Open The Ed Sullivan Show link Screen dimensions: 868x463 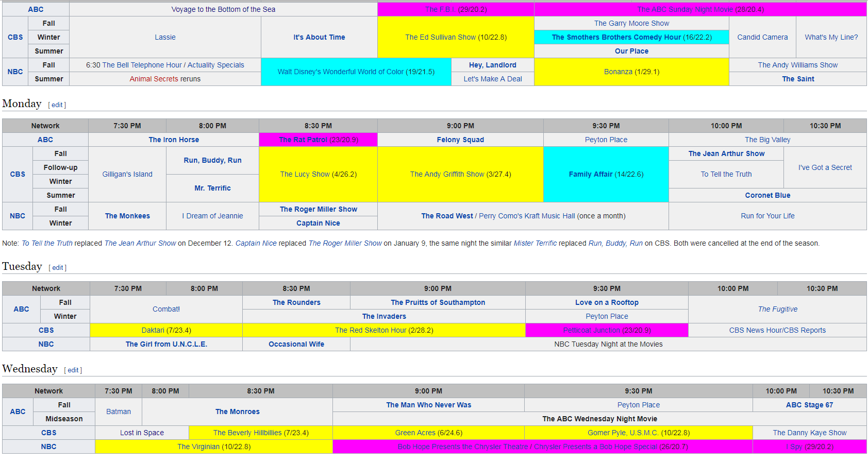440,37
